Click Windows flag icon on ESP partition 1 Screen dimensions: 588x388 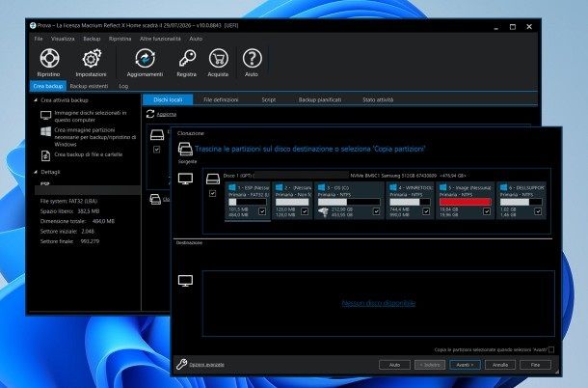(232, 187)
